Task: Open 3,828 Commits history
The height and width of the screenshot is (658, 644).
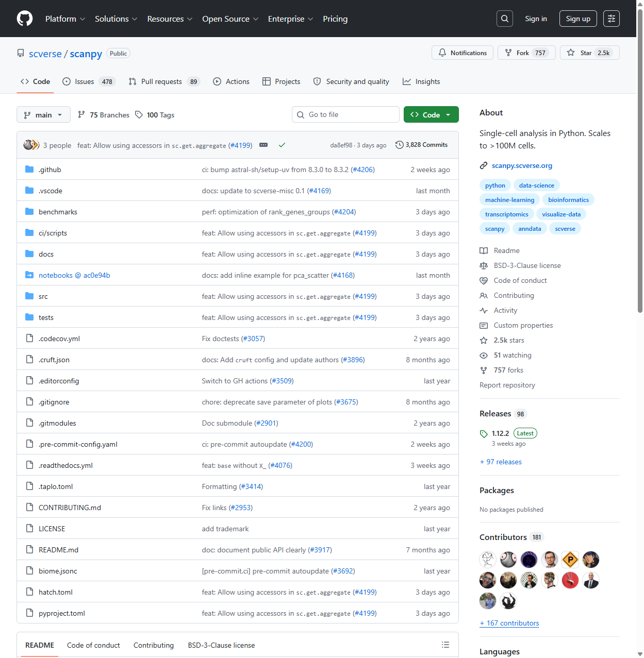Action: tap(421, 145)
